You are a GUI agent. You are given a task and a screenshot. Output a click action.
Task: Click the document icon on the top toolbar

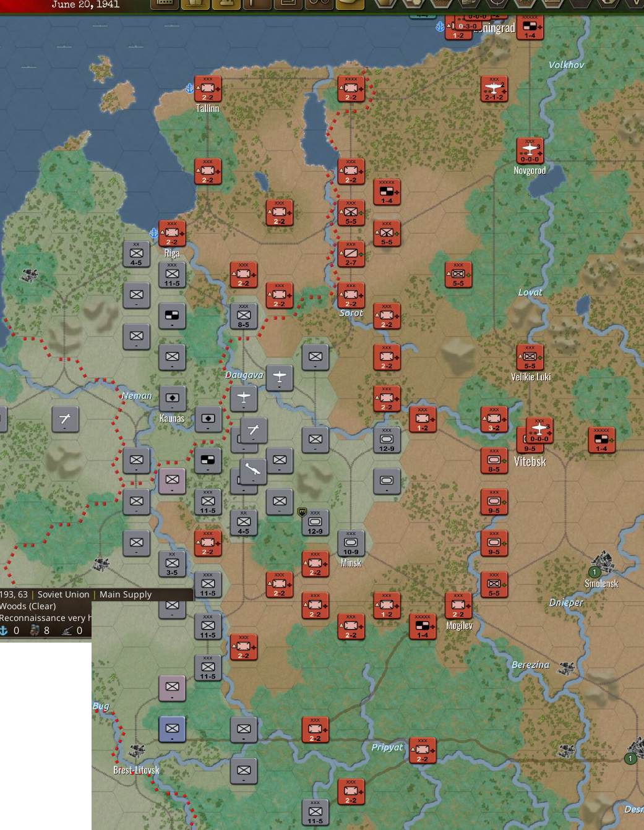[x=286, y=5]
